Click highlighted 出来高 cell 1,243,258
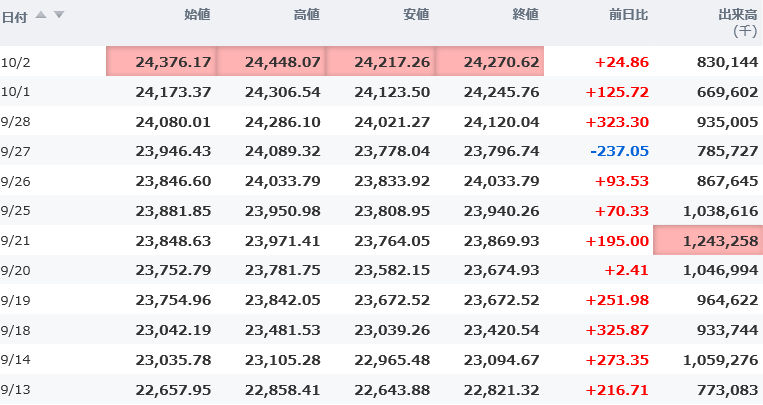Screen dimensions: 763x405 [x=707, y=241]
